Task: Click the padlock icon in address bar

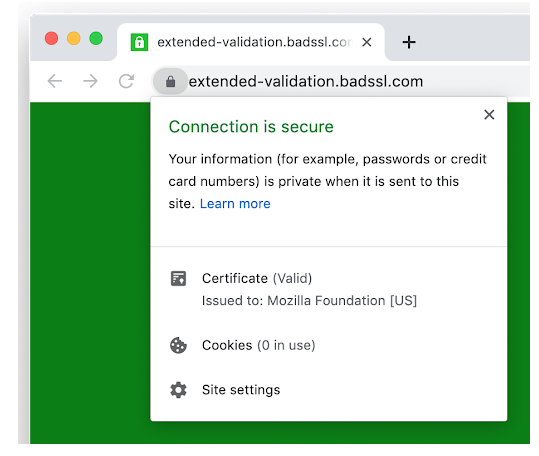Action: click(170, 82)
